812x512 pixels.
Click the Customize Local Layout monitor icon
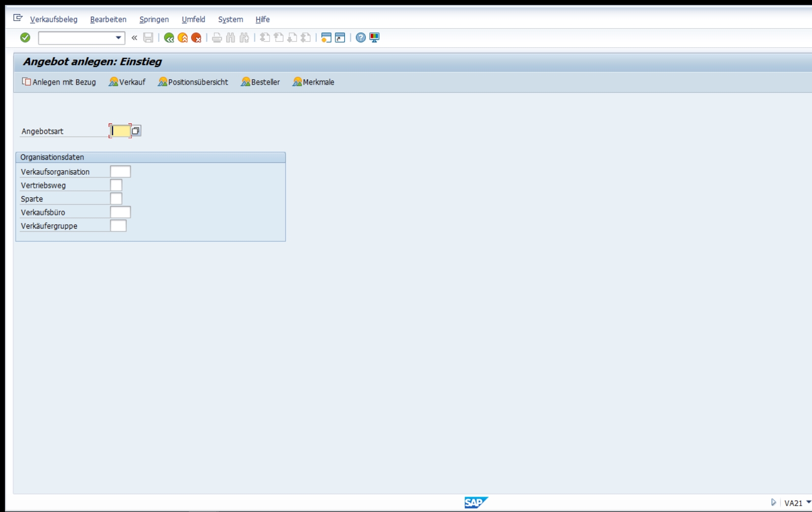tap(374, 38)
